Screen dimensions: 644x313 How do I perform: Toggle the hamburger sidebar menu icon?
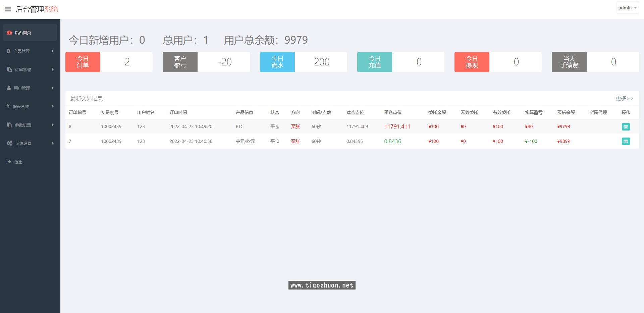pyautogui.click(x=8, y=9)
